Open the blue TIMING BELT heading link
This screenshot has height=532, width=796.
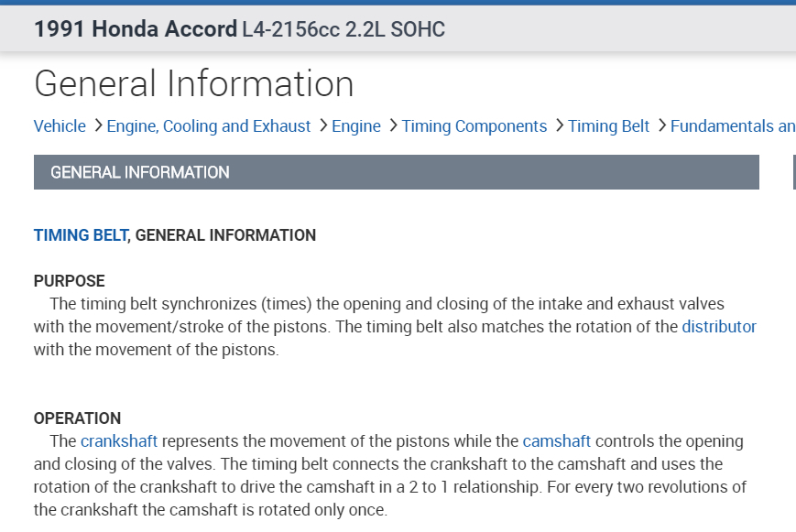[x=81, y=235]
